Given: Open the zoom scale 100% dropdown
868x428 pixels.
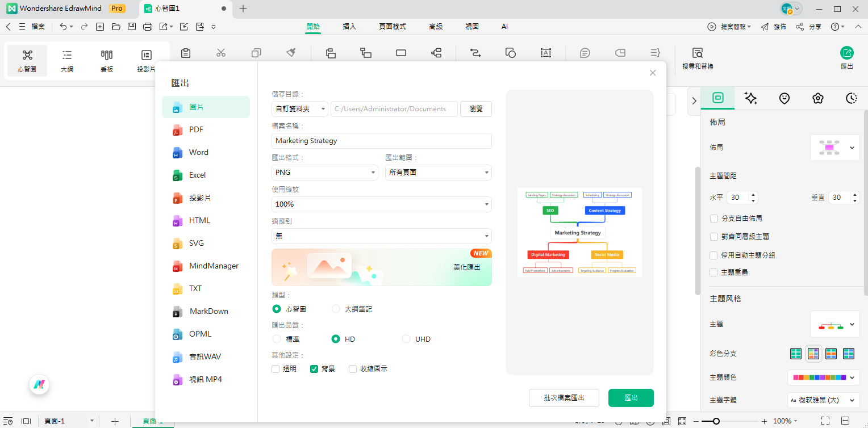Looking at the screenshot, I should (381, 204).
